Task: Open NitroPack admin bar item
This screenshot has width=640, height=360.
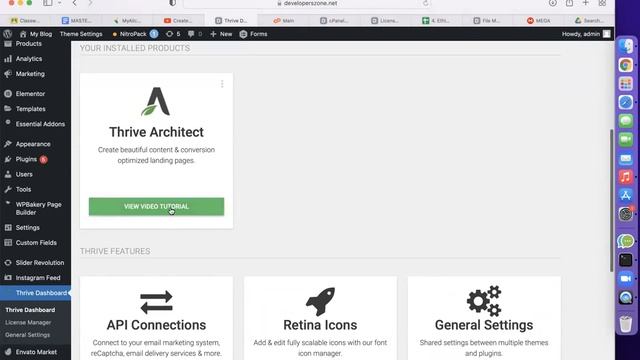Action: tap(135, 34)
